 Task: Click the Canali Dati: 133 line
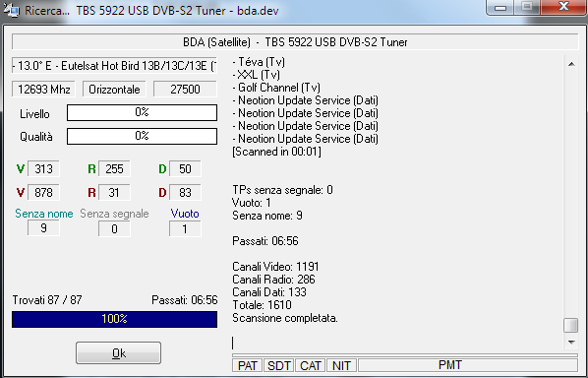pos(269,292)
